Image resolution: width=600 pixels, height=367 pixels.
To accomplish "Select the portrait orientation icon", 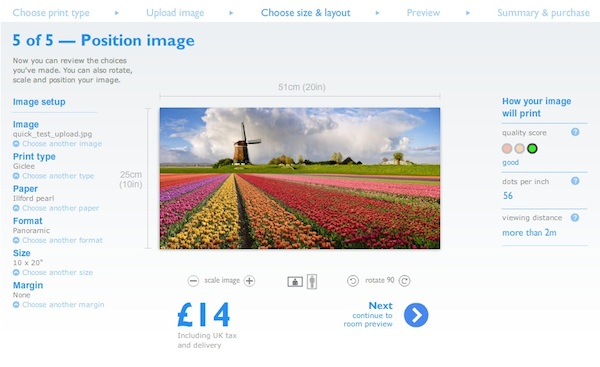I will (x=312, y=281).
